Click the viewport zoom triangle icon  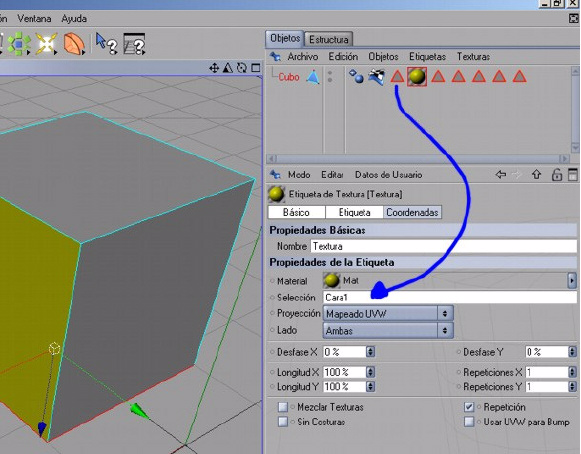click(228, 68)
